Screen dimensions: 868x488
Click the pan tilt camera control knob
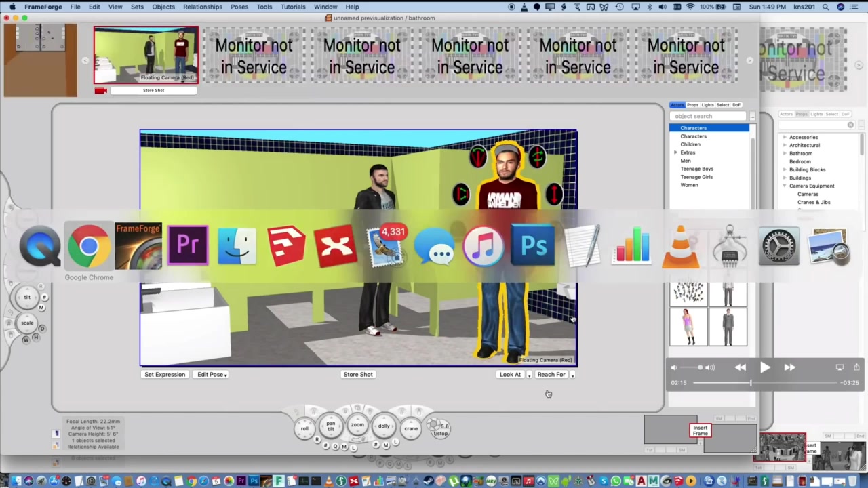330,426
